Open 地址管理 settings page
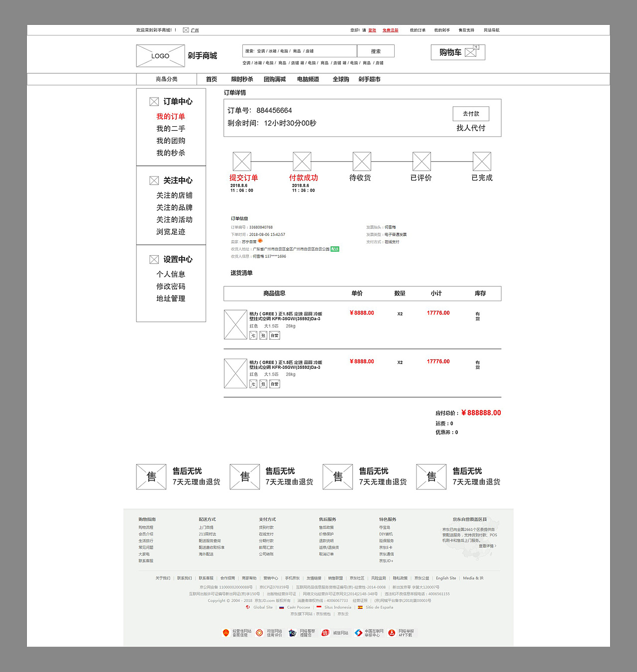The width and height of the screenshot is (637, 672). click(171, 298)
